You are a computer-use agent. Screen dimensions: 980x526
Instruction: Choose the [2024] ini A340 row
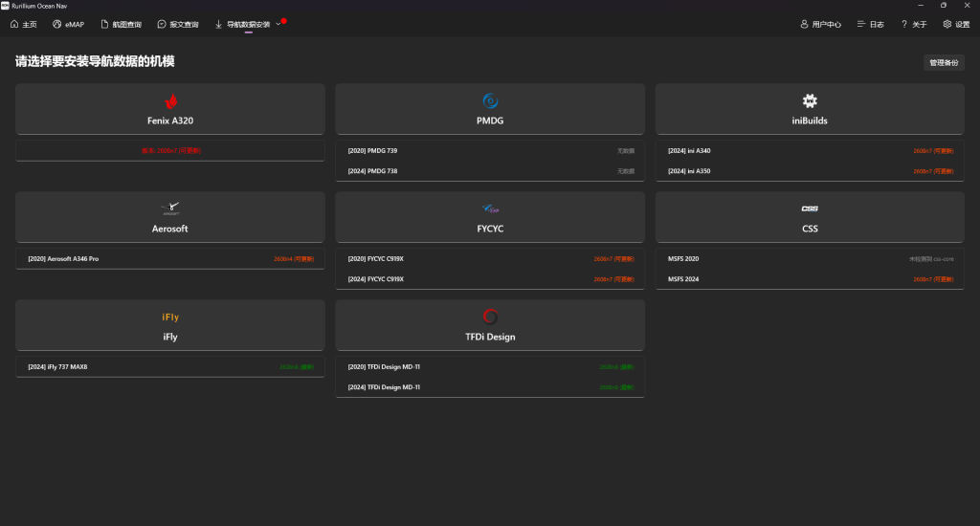[x=810, y=150]
